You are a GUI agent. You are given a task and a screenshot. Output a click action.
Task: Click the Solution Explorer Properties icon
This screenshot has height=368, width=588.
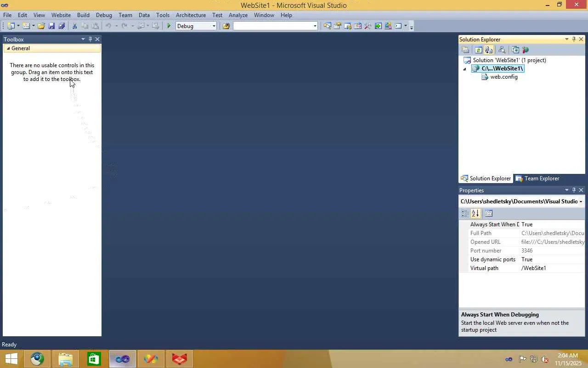click(465, 50)
